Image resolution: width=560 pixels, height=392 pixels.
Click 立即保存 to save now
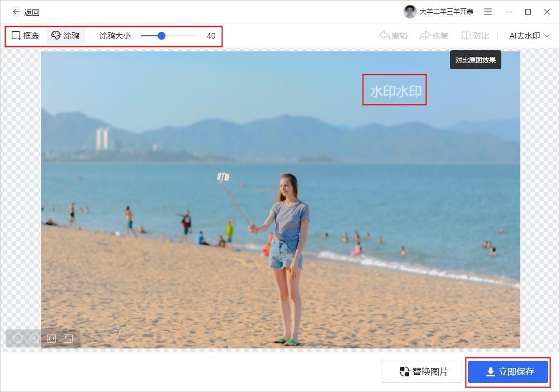tap(508, 372)
